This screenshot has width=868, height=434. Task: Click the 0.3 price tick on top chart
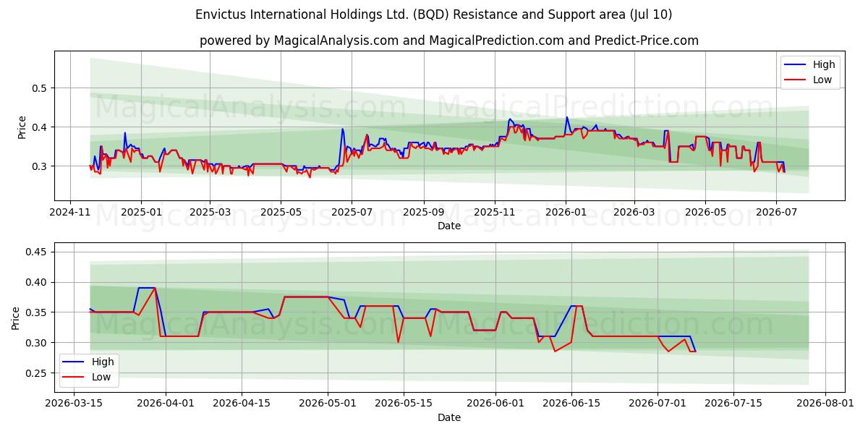click(x=41, y=166)
